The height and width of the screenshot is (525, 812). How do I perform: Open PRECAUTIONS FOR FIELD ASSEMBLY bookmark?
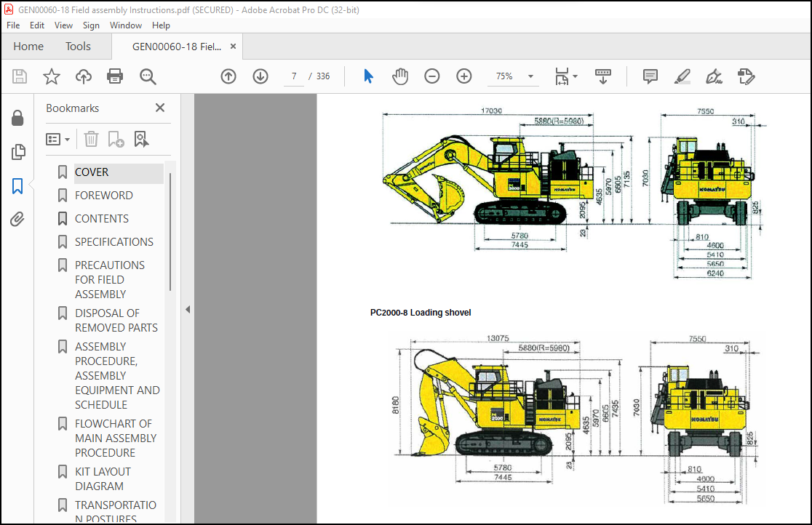pos(110,279)
